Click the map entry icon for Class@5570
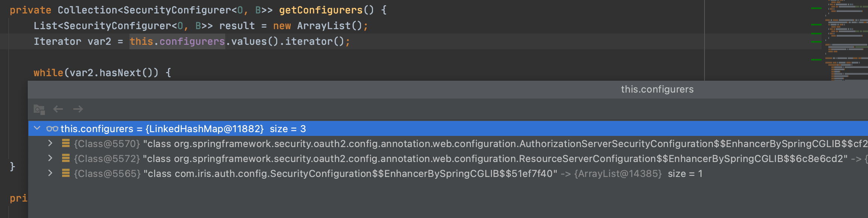868x218 pixels. point(65,143)
